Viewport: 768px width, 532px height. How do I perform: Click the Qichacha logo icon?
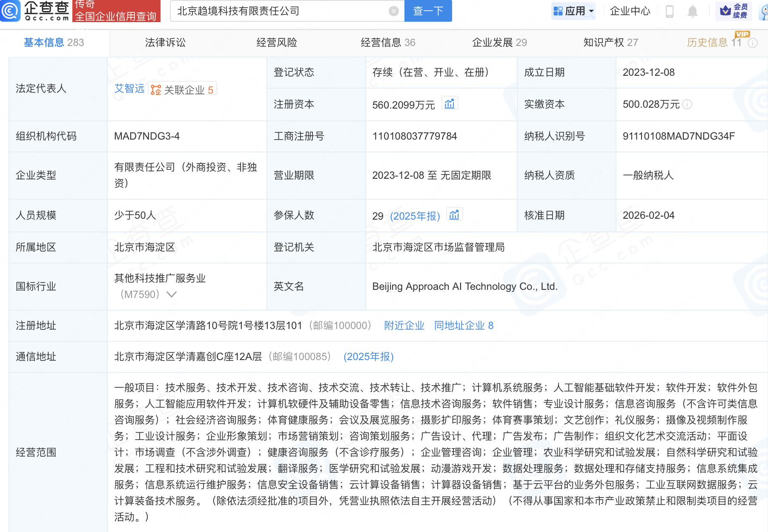(x=10, y=11)
